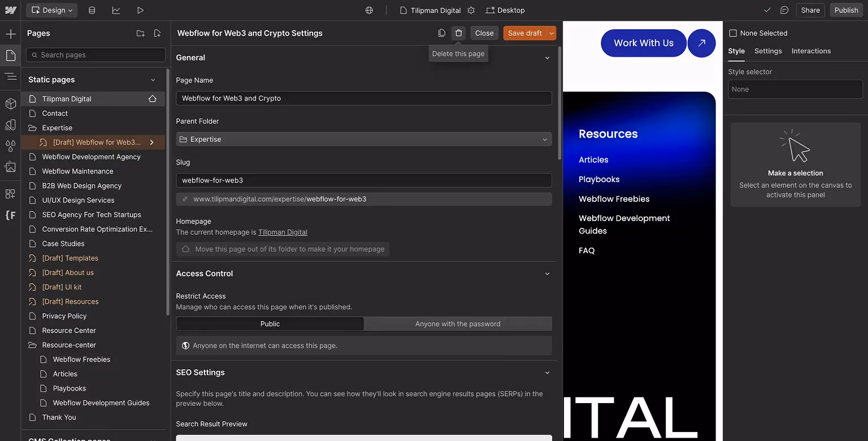The height and width of the screenshot is (441, 868).
Task: Click the trash icon to delete this page
Action: point(458,33)
